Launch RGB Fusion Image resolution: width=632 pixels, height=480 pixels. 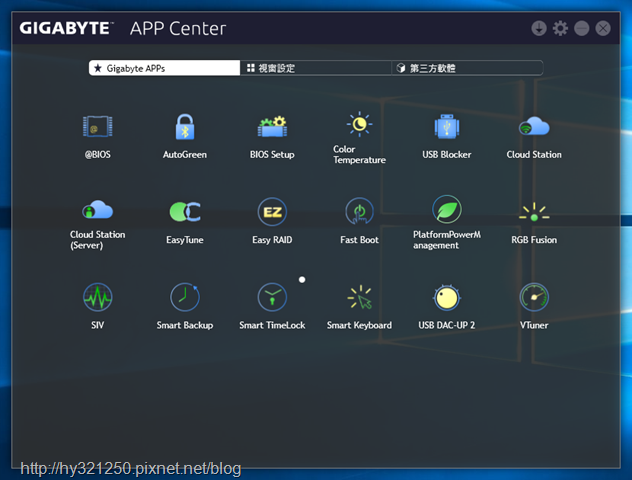[534, 212]
